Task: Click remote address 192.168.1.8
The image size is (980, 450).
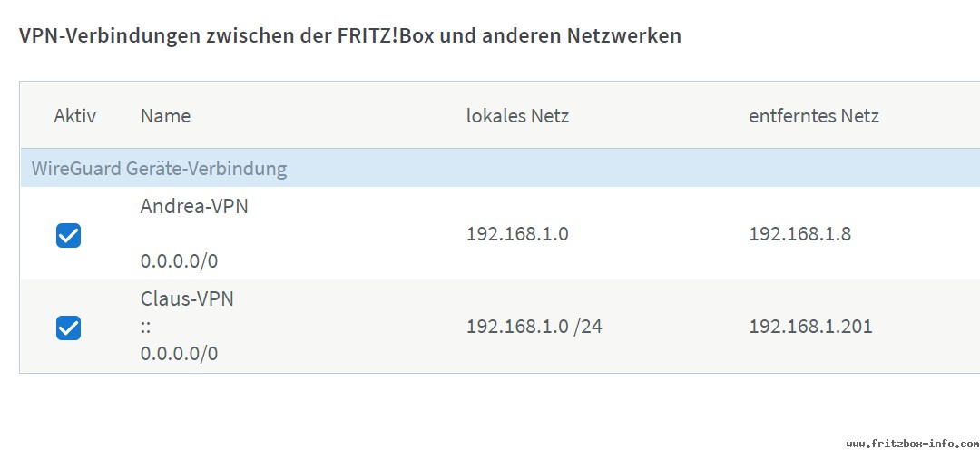Action: [x=800, y=234]
